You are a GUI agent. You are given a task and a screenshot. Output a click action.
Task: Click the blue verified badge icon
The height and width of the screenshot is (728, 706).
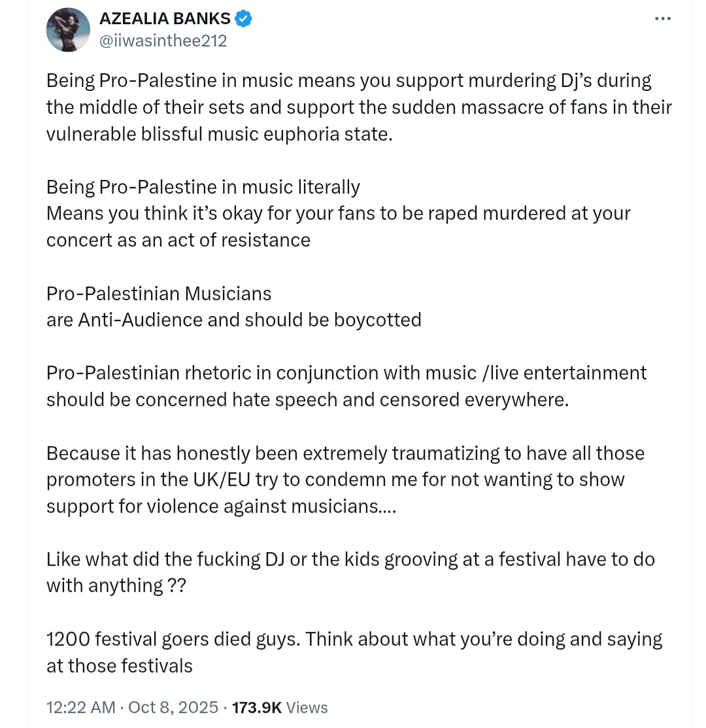[244, 18]
